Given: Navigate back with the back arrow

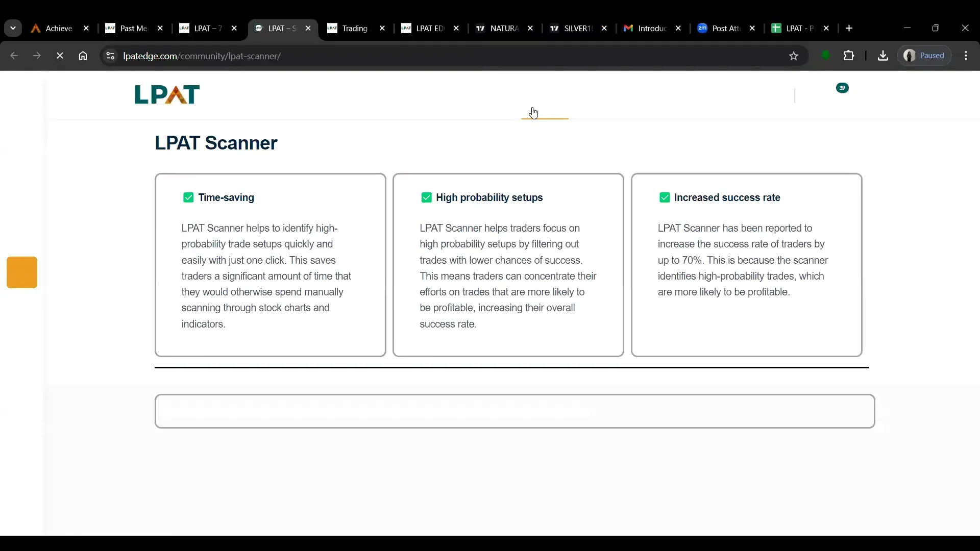Looking at the screenshot, I should click(x=13, y=56).
